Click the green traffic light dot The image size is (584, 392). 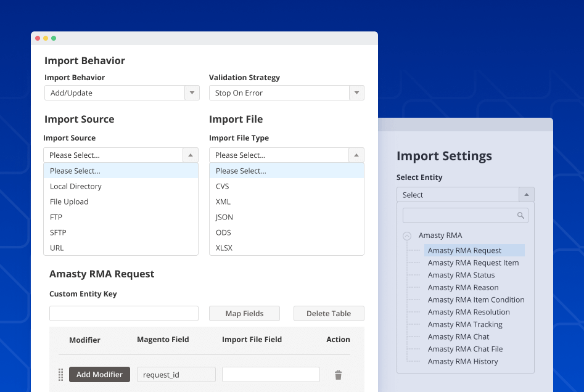pos(54,38)
